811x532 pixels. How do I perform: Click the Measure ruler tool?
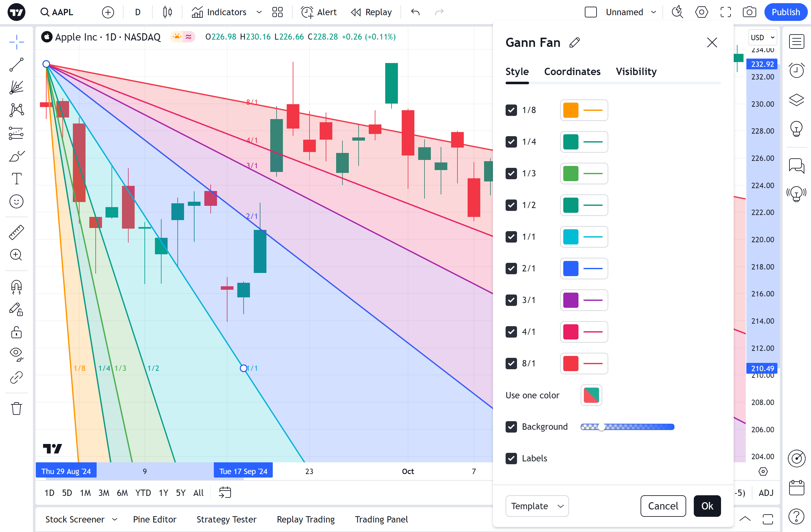tap(16, 232)
